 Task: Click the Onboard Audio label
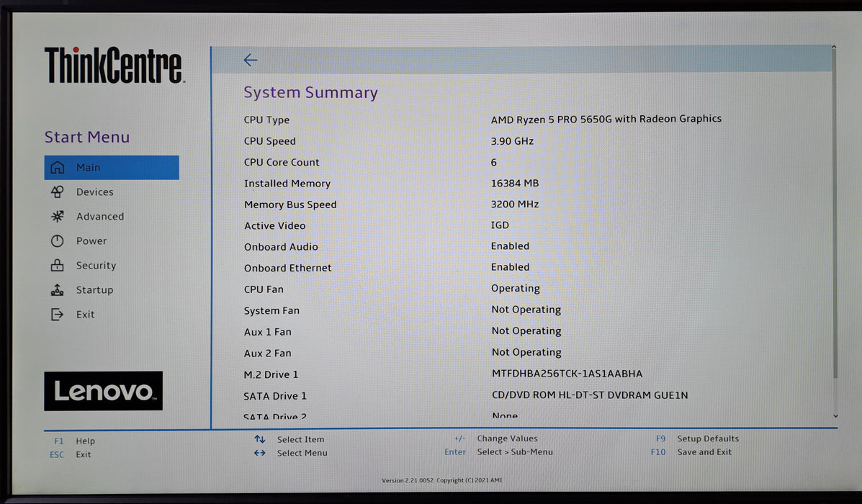pos(281,247)
